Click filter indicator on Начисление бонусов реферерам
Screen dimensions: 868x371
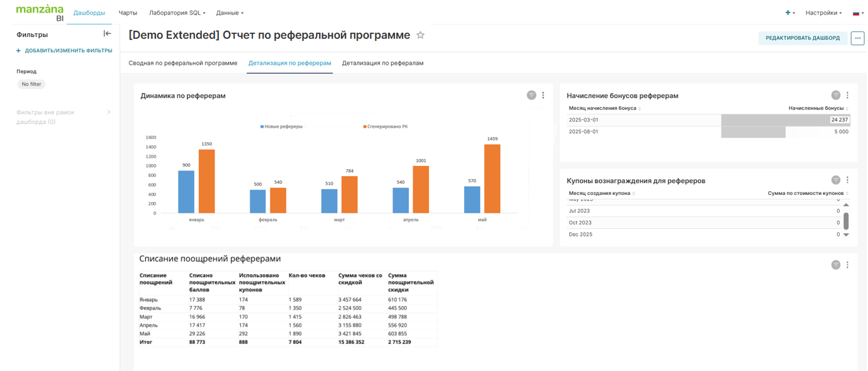(835, 96)
